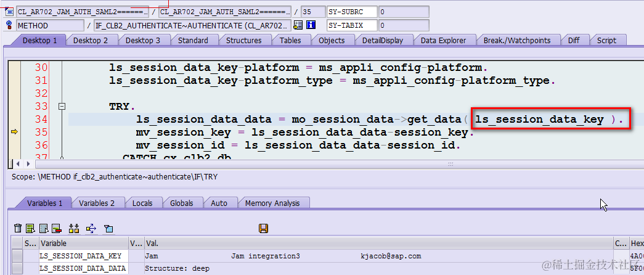Screen dimensions: 644x275
Task: Collapse the TRY block at line 33
Action: (62, 107)
